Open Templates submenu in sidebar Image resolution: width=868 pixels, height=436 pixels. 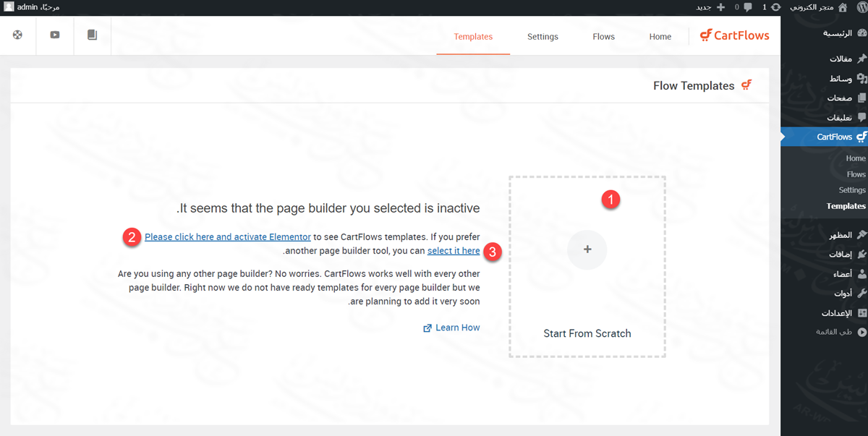tap(846, 206)
